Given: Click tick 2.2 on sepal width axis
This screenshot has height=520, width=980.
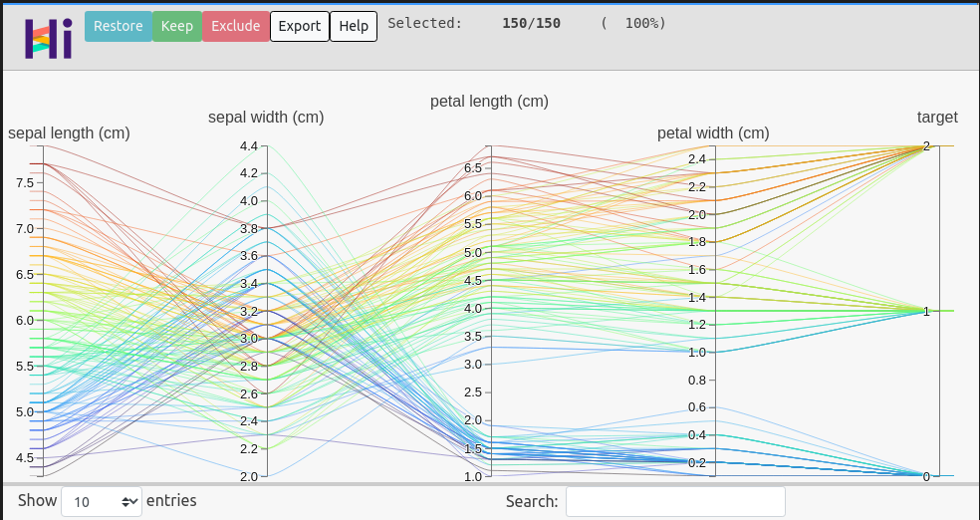Looking at the screenshot, I should coord(249,448).
